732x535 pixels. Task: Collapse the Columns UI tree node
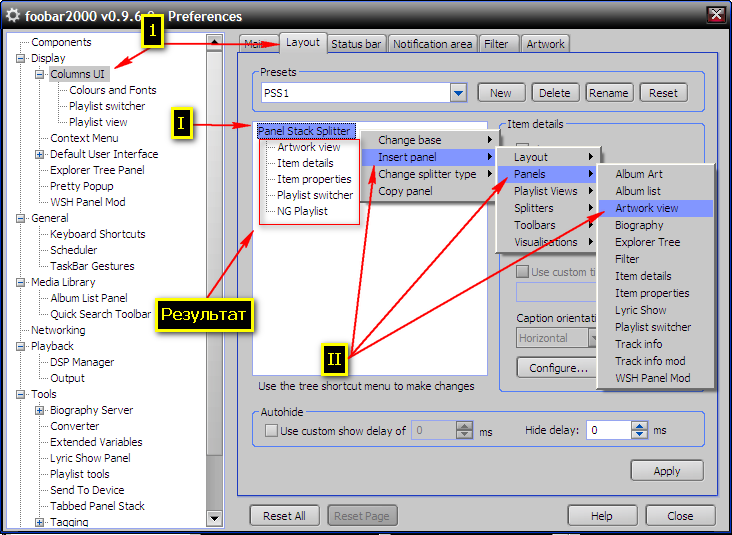point(40,74)
